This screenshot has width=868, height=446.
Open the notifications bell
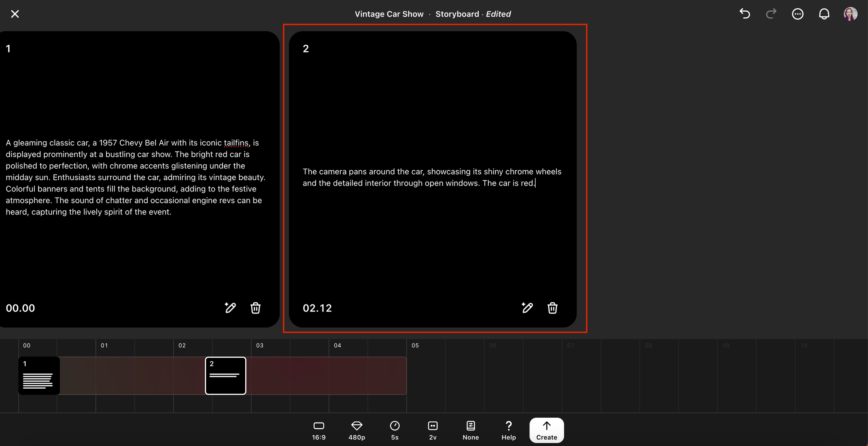(824, 14)
